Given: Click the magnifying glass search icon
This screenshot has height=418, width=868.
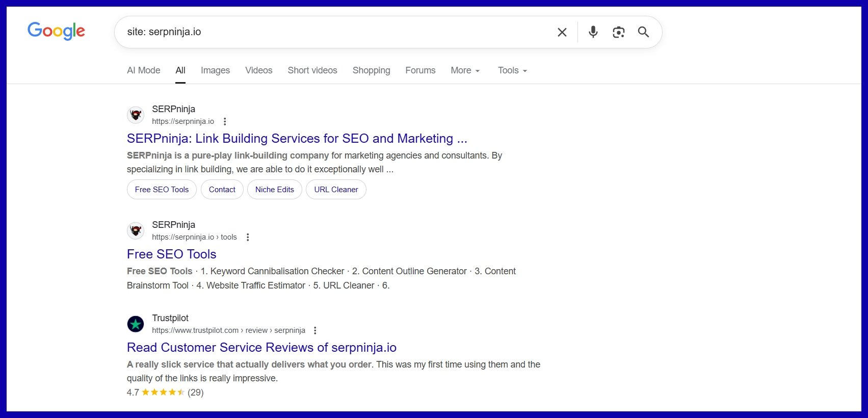Looking at the screenshot, I should tap(643, 32).
